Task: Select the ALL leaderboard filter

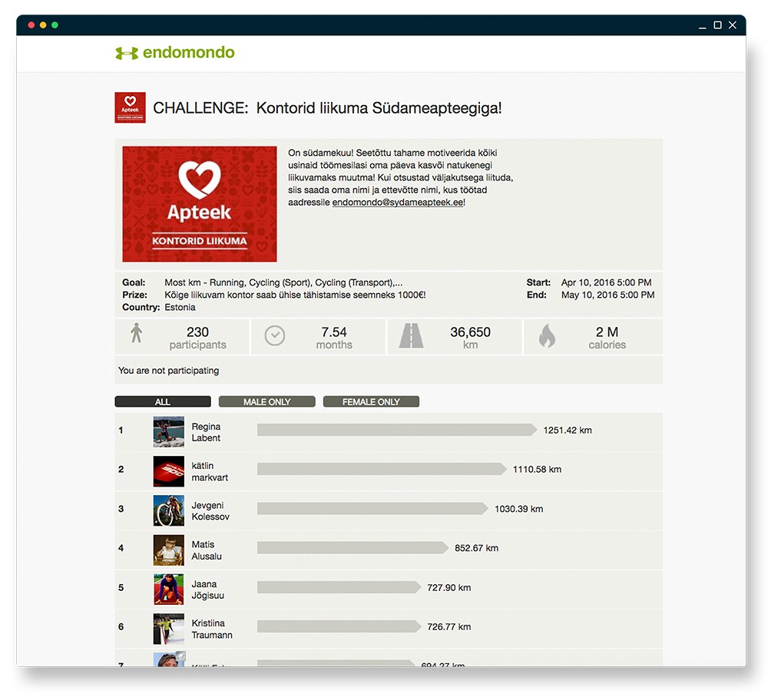Action: 163,401
